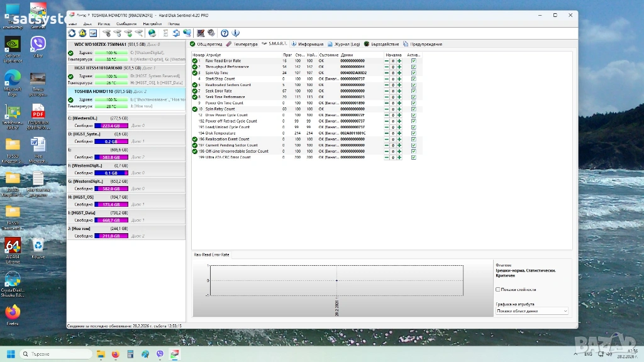Click the globe toolbar icon
The width and height of the screenshot is (644, 362).
coord(152,33)
